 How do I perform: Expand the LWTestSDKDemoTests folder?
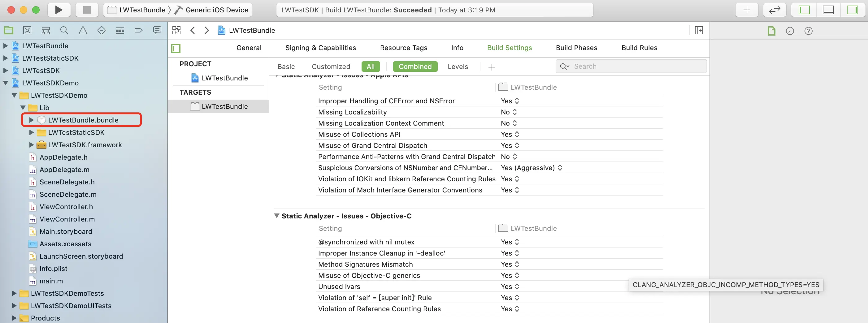(14, 293)
